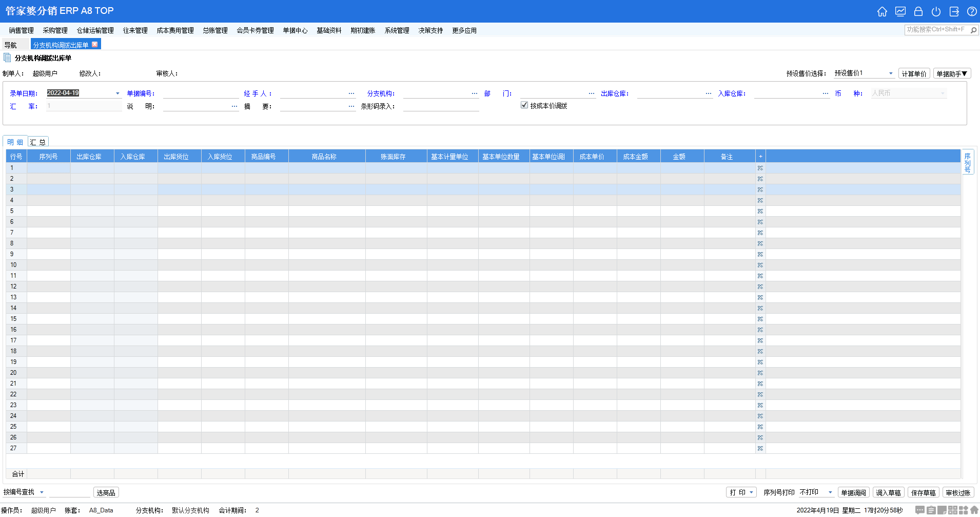Delete row 15 using its X icon

(760, 319)
